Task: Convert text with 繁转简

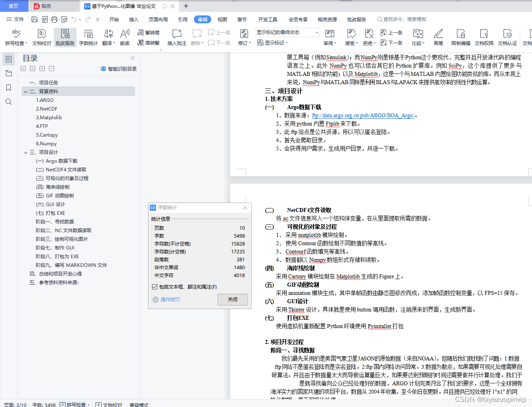Action: click(149, 33)
